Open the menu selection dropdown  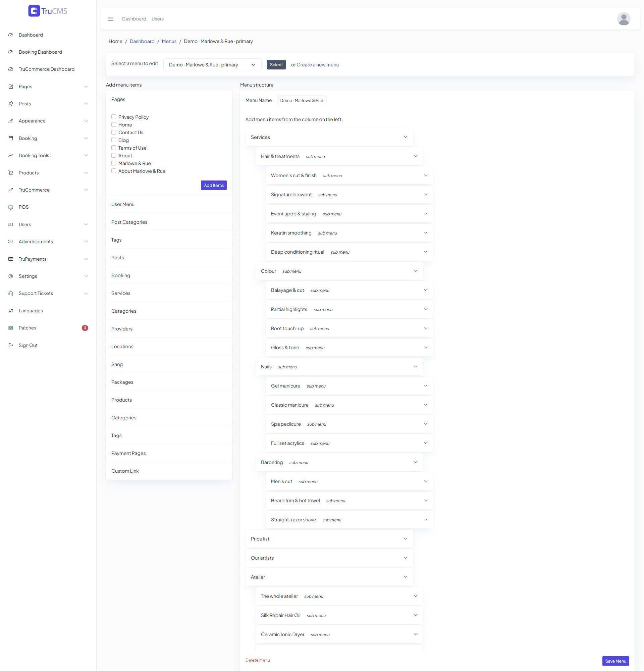[x=212, y=65]
